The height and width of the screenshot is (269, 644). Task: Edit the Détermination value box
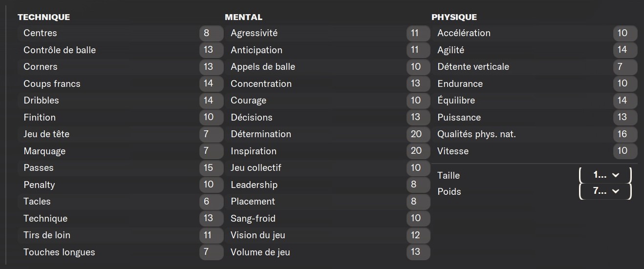pos(418,134)
